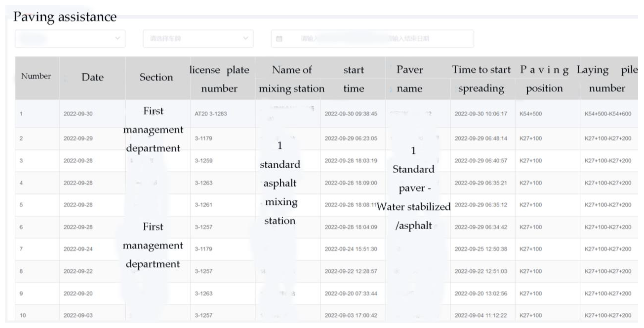
Task: Open the first blurred dropdown selector
Action: (70, 39)
